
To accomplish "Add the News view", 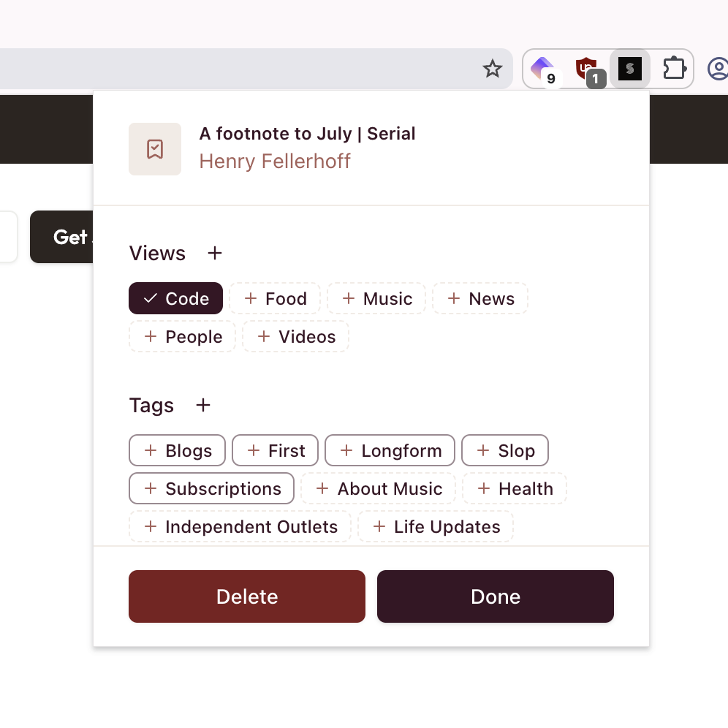I will [x=480, y=298].
